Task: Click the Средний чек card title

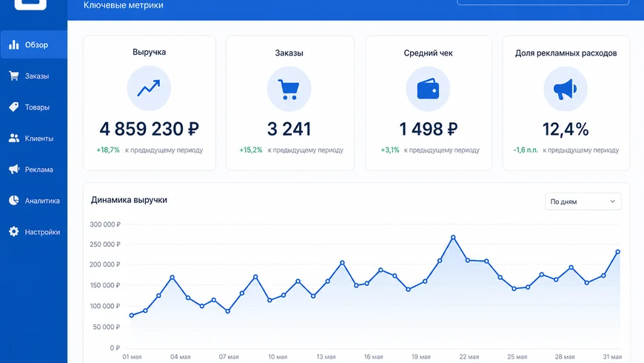Action: (428, 53)
